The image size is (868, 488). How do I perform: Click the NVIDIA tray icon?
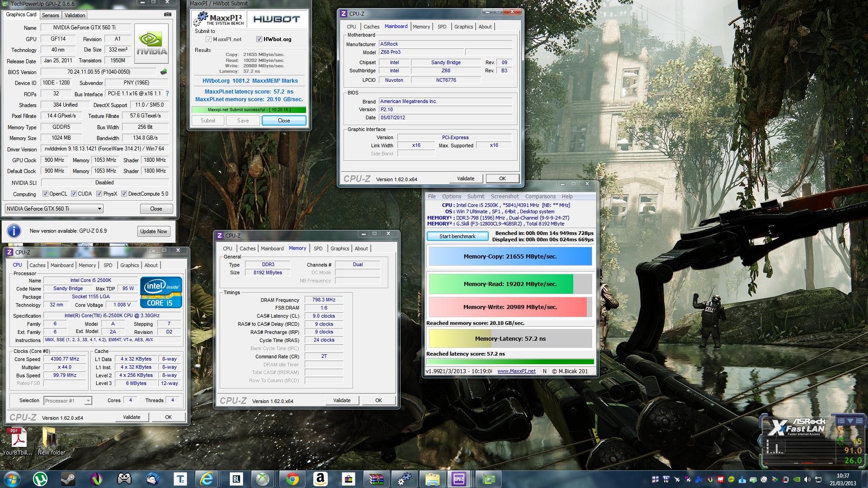click(x=797, y=479)
